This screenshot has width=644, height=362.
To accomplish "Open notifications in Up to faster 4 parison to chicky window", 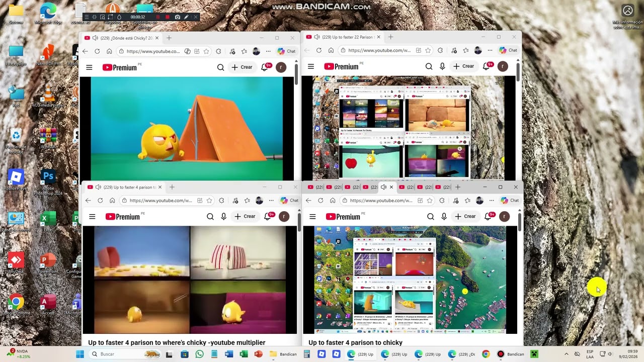I will 489,216.
